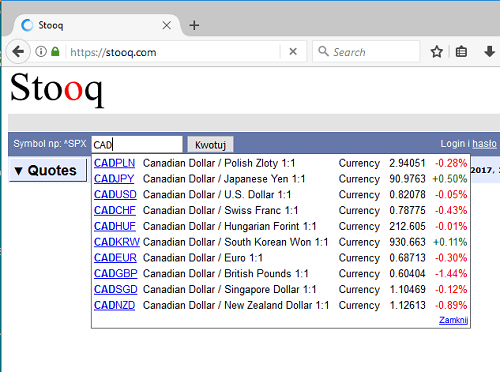Go back with the browser back arrow
Image resolution: width=500 pixels, height=372 pixels.
tap(18, 52)
